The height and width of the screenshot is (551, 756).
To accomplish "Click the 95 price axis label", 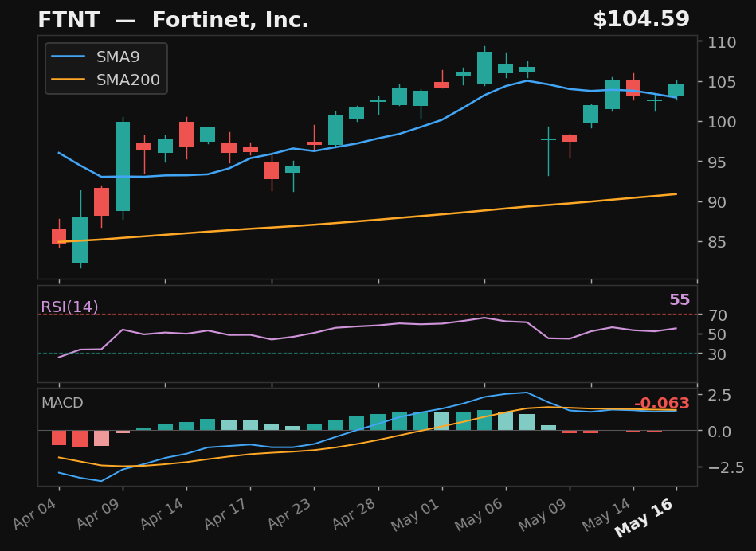I will [x=716, y=162].
